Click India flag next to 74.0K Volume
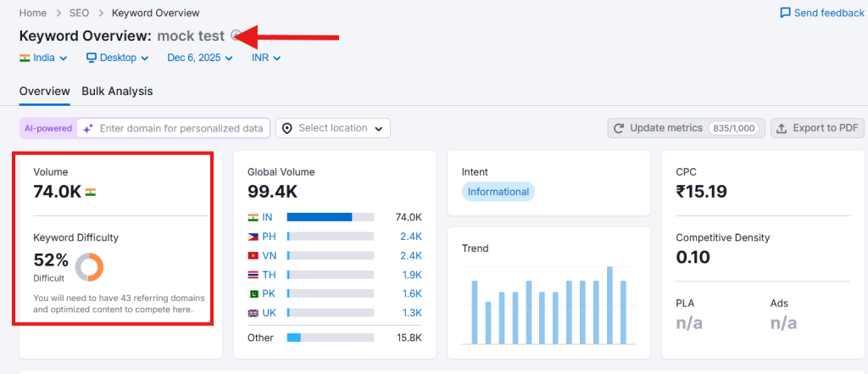This screenshot has height=374, width=868. [90, 192]
